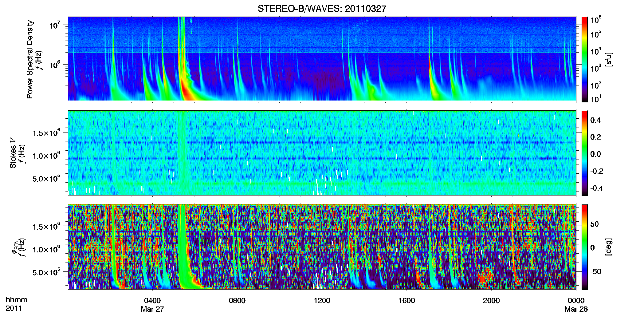Select the 10^7 frequency tick label
This screenshot has height=332, width=644.
pyautogui.click(x=55, y=25)
